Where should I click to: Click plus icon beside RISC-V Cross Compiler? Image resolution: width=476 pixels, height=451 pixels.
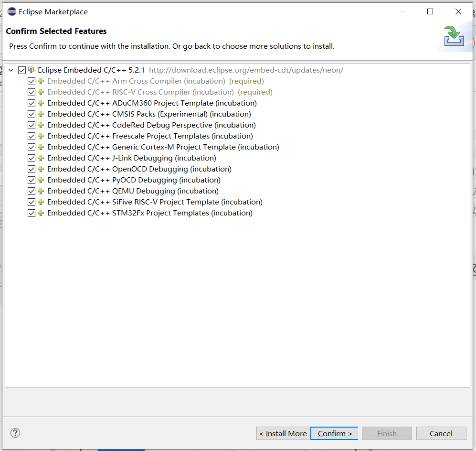click(41, 92)
